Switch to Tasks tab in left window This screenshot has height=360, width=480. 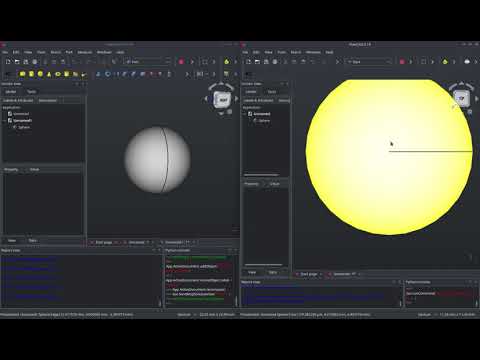point(32,92)
